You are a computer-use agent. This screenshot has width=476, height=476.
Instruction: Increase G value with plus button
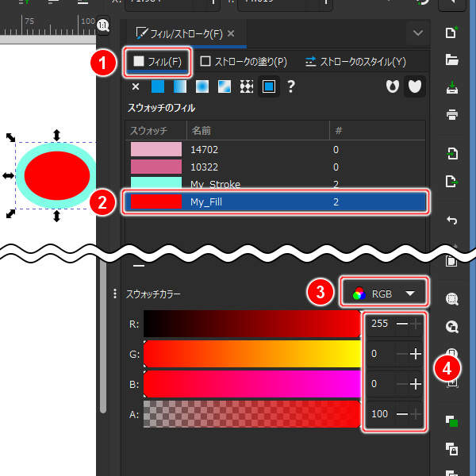click(x=416, y=354)
